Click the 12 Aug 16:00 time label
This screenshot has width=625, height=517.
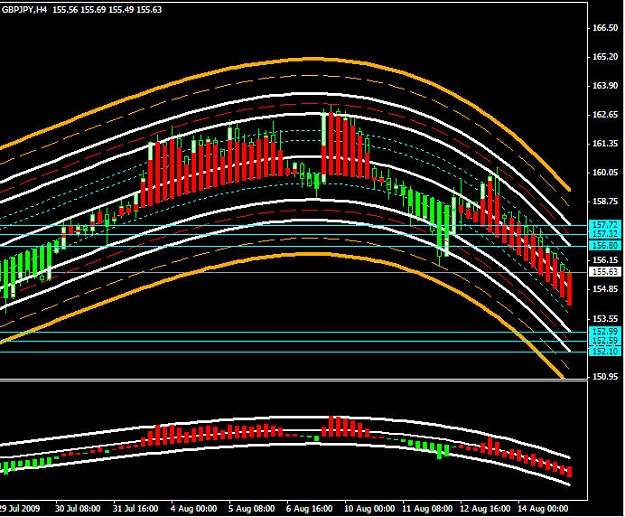[x=485, y=509]
